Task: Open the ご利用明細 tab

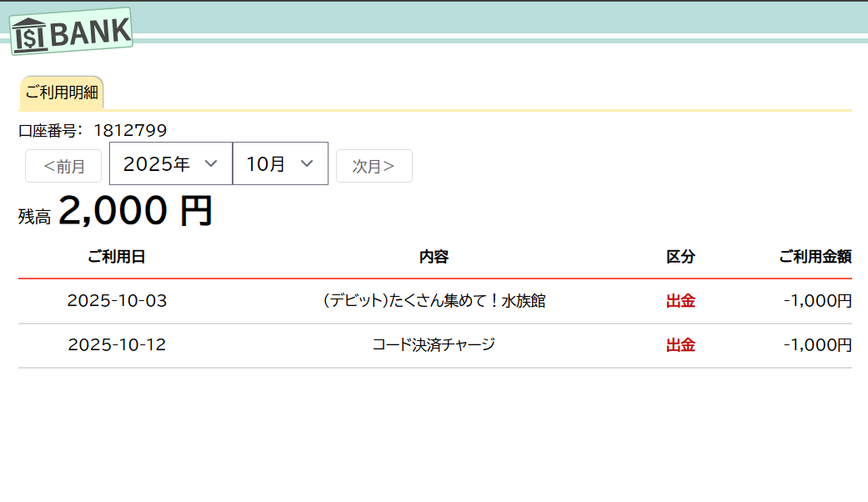Action: point(62,93)
